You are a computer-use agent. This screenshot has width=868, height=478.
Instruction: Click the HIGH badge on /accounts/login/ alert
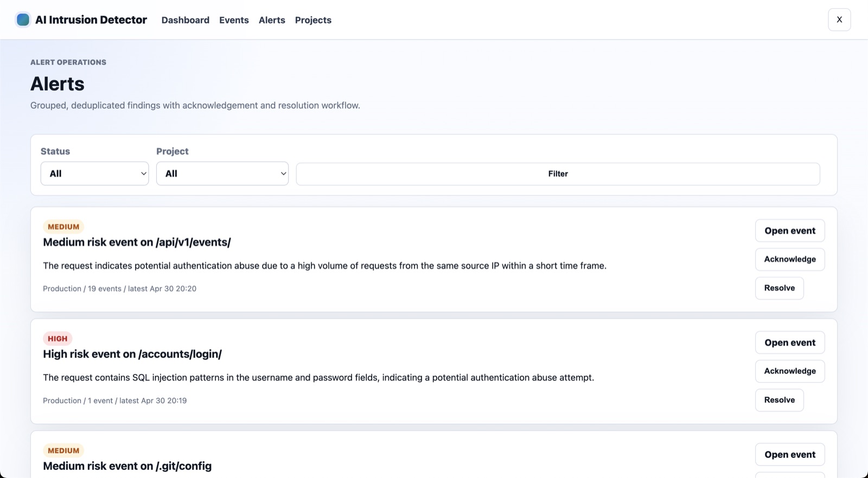click(58, 339)
